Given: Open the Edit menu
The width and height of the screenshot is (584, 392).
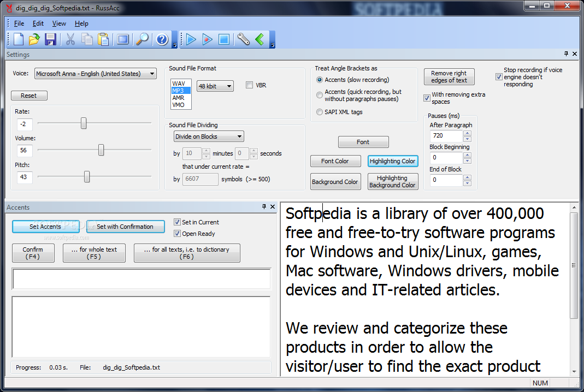Looking at the screenshot, I should [38, 23].
